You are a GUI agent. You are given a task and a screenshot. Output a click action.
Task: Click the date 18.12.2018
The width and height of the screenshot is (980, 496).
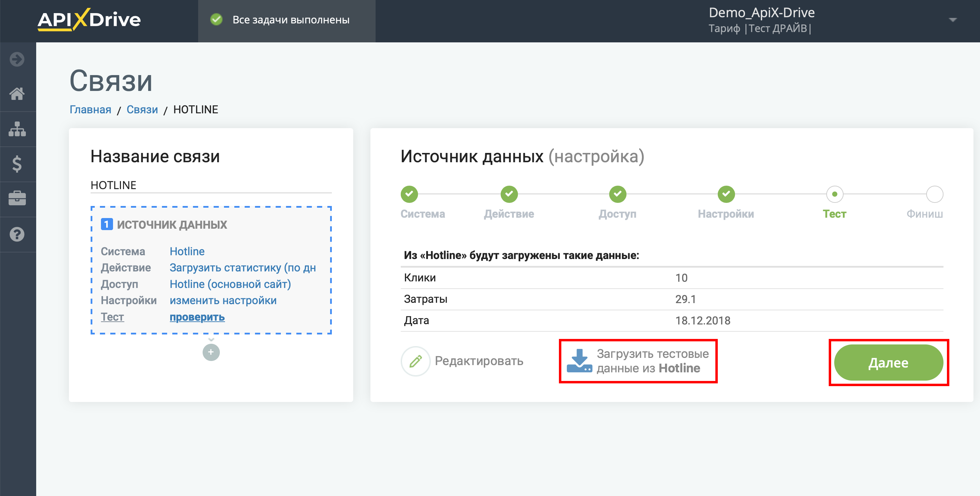[x=702, y=320]
